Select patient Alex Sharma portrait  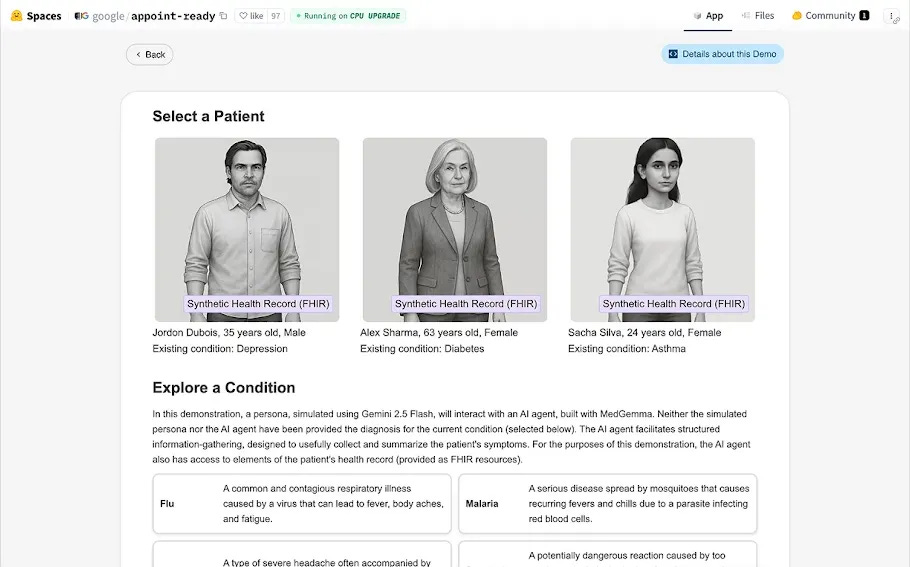[x=454, y=229]
